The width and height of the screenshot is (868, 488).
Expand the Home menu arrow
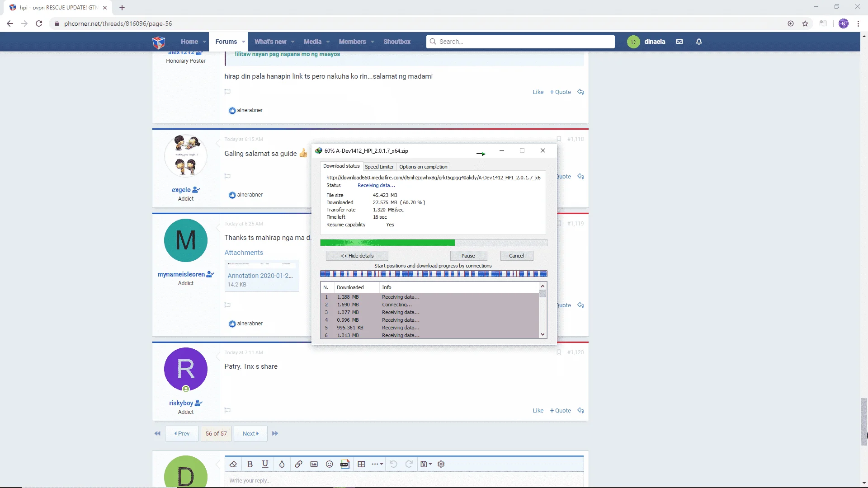point(204,42)
